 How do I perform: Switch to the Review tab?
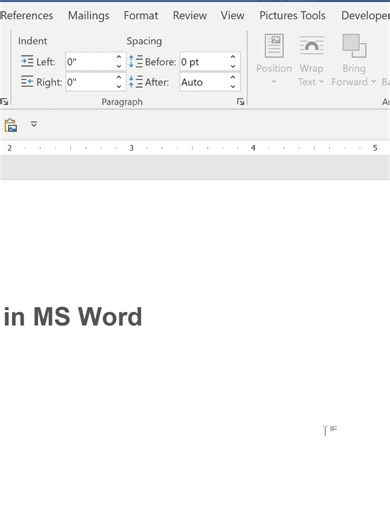pos(190,15)
